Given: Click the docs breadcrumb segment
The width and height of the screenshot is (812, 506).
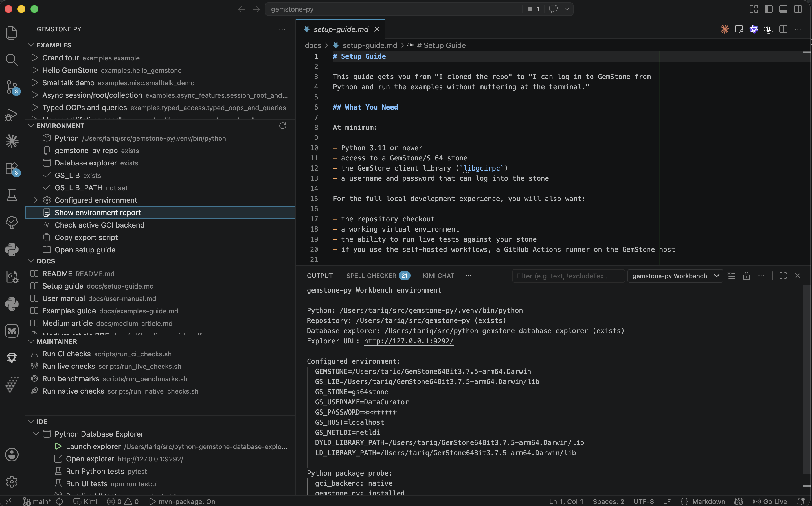Looking at the screenshot, I should click(313, 45).
